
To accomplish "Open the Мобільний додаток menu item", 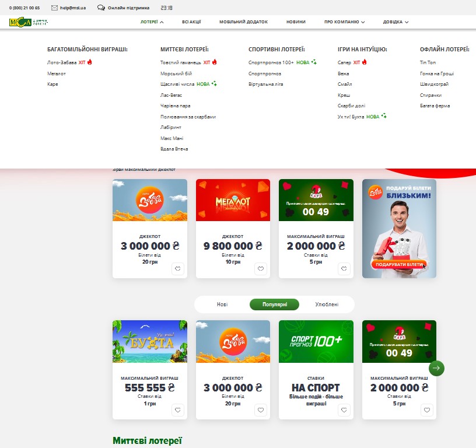I will pyautogui.click(x=243, y=22).
